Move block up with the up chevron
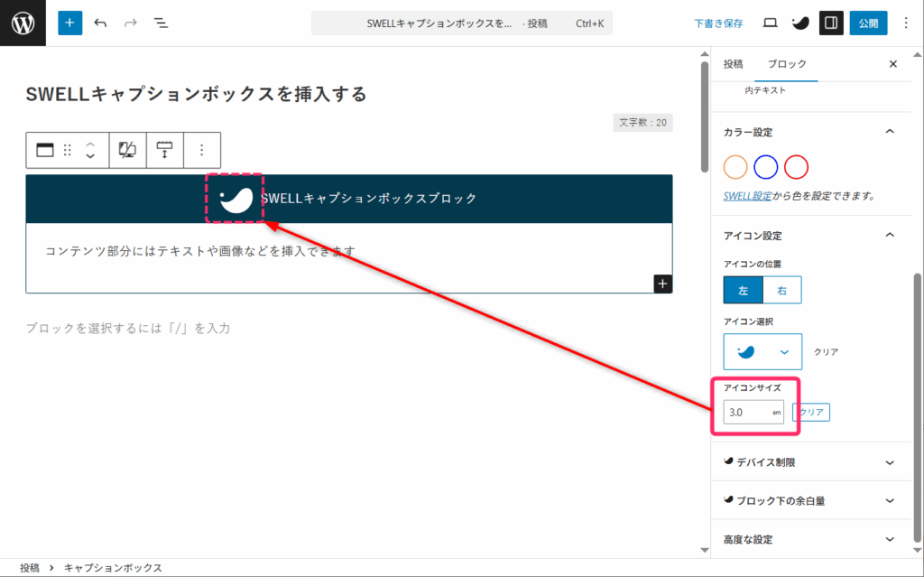The width and height of the screenshot is (924, 577). (90, 144)
